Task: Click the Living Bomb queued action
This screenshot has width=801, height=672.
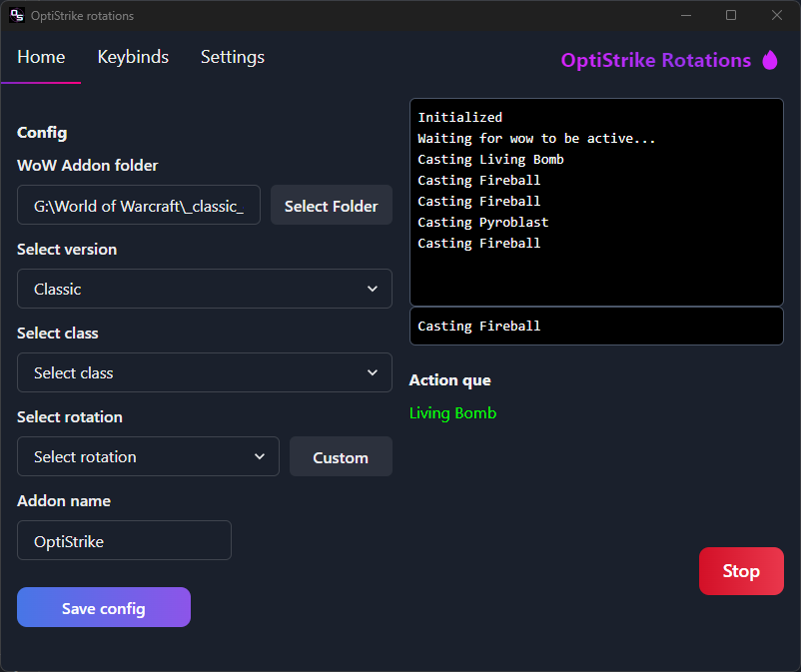Action: (452, 412)
